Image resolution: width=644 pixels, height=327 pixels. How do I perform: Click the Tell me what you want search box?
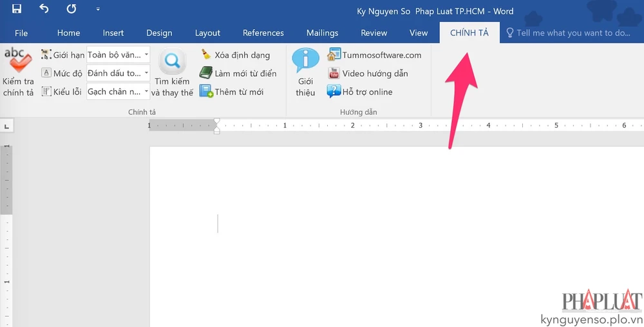(573, 33)
